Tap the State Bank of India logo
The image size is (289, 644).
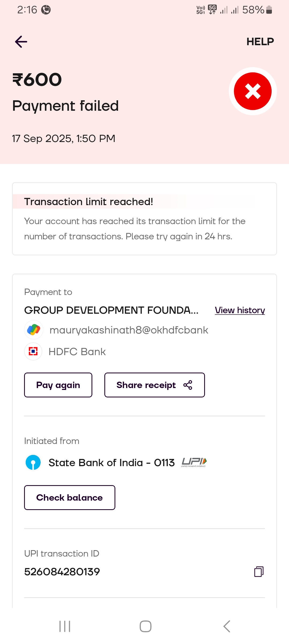pos(33,462)
